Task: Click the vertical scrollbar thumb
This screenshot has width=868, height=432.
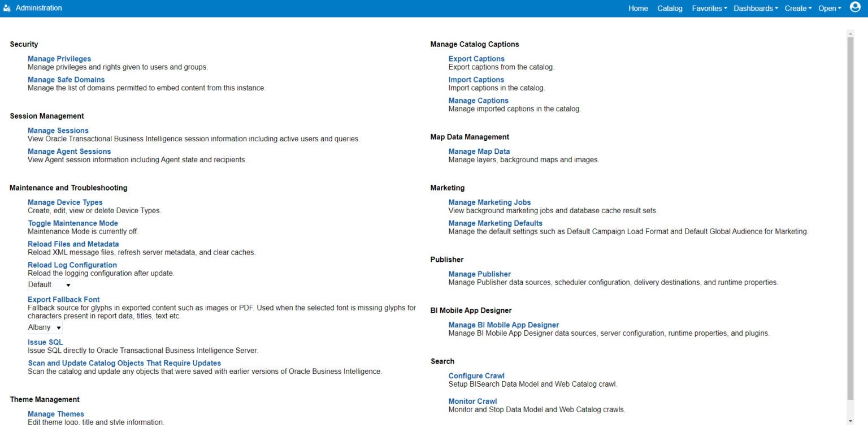Action: click(850, 215)
